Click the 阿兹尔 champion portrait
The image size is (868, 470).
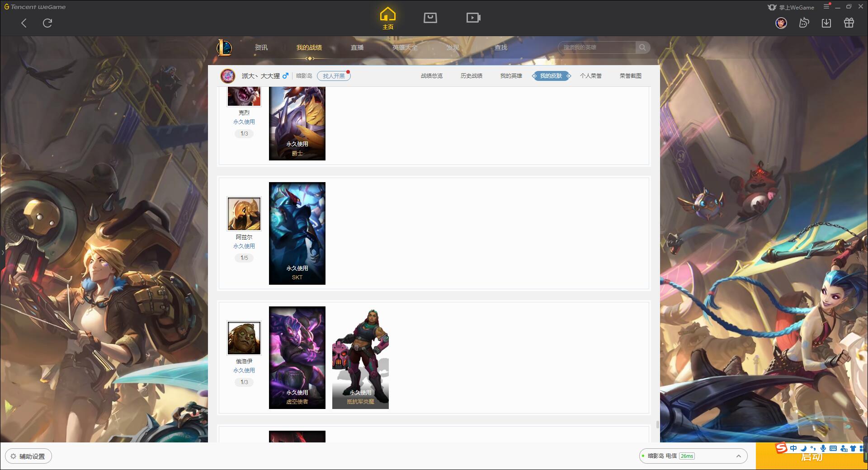(x=244, y=214)
